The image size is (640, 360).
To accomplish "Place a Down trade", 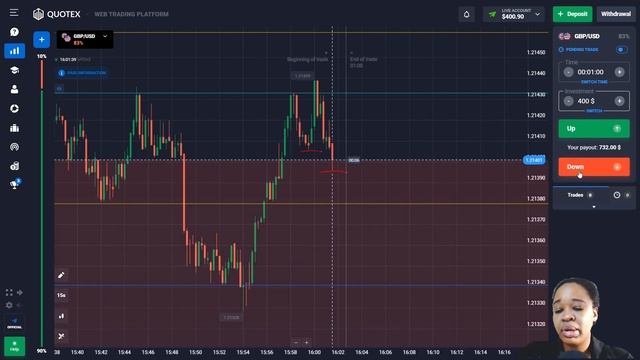I will coord(594,167).
